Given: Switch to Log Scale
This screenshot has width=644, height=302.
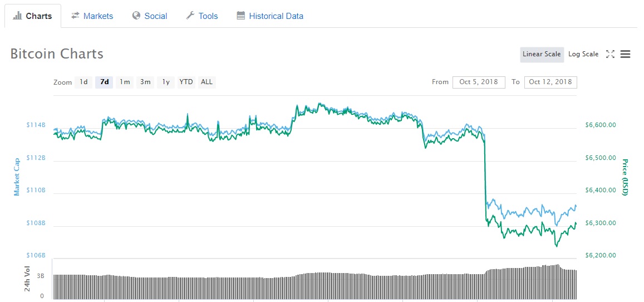Looking at the screenshot, I should (x=583, y=54).
